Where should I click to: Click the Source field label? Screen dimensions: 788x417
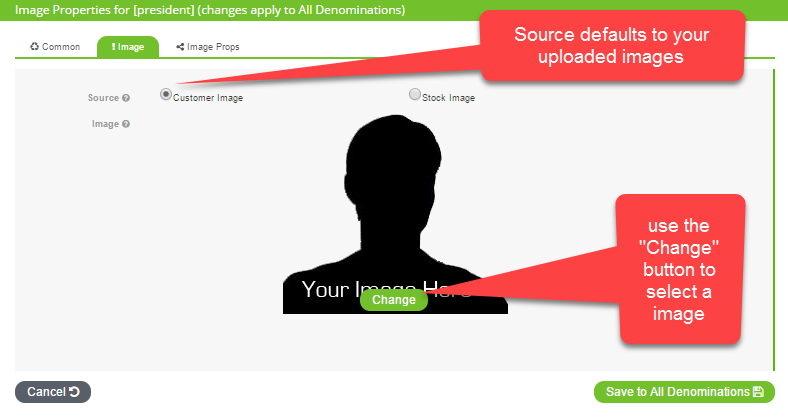click(103, 98)
